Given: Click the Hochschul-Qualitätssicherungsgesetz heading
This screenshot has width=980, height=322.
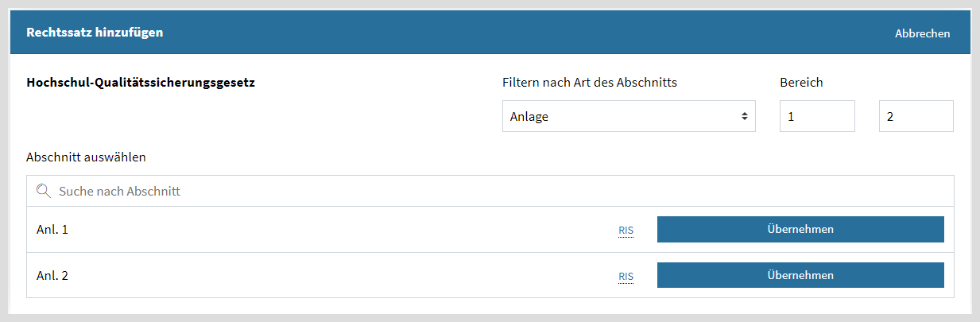Looking at the screenshot, I should [141, 82].
